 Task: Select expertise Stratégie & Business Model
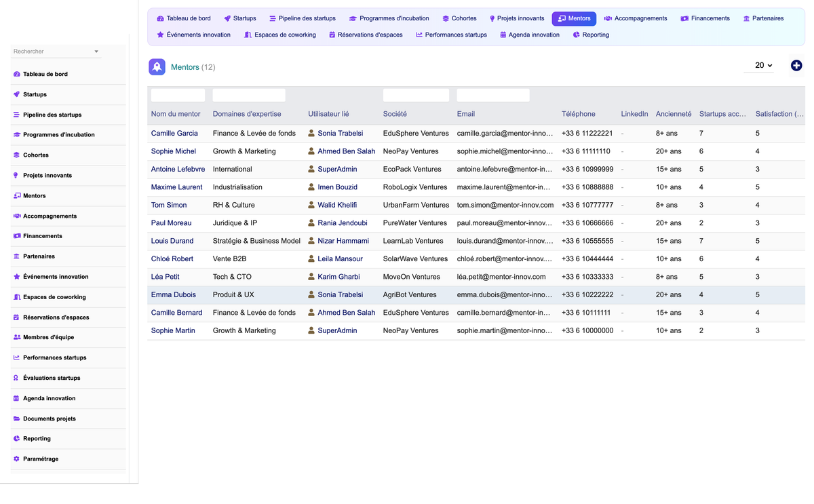click(x=256, y=241)
